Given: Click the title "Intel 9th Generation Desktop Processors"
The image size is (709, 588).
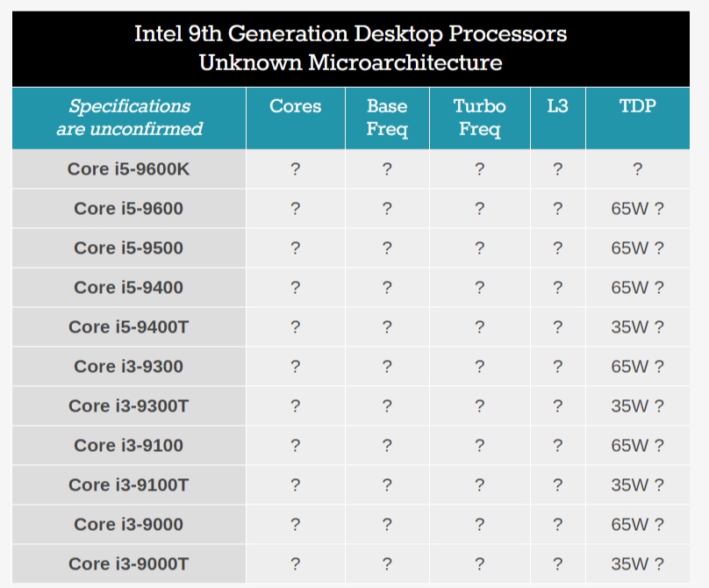Looking at the screenshot, I should [350, 34].
